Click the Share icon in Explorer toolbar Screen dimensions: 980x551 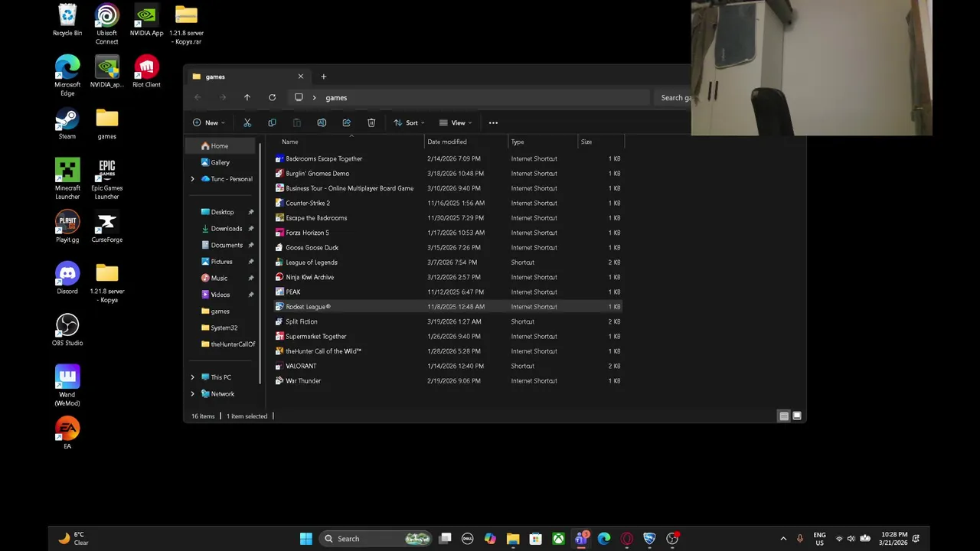[346, 122]
